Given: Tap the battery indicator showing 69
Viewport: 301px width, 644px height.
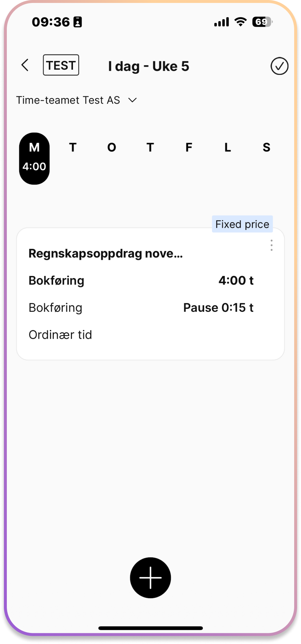Looking at the screenshot, I should tap(262, 22).
